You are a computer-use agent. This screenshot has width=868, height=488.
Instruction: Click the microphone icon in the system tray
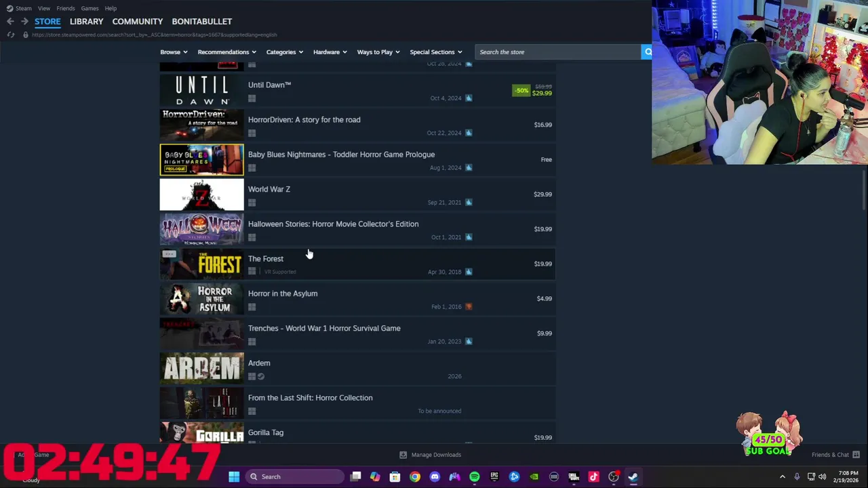point(797,476)
